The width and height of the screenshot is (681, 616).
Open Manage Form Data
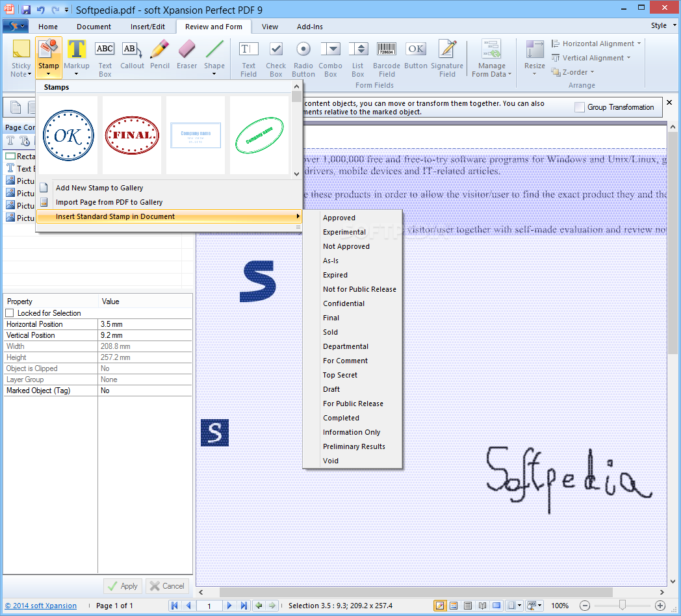(x=492, y=58)
